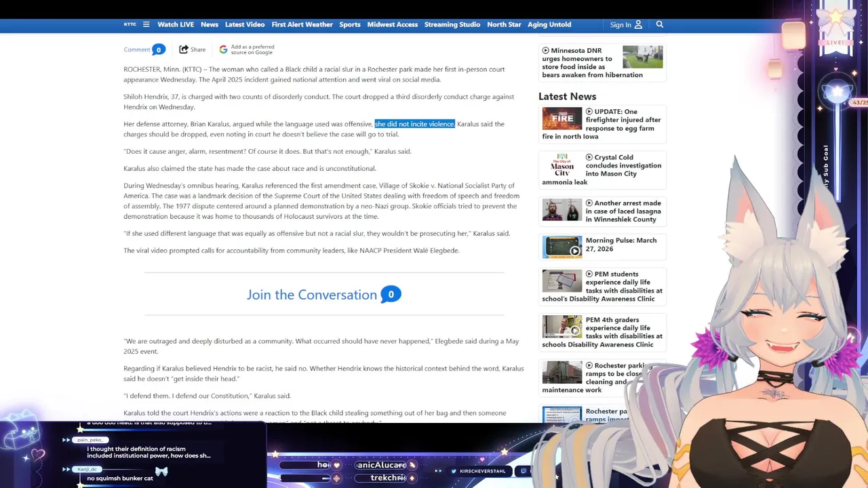The height and width of the screenshot is (488, 868).
Task: Open the Watch LIVE menu item
Action: (176, 24)
